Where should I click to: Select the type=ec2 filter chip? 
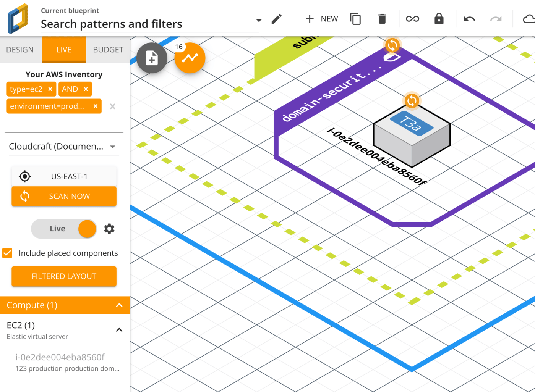click(26, 89)
